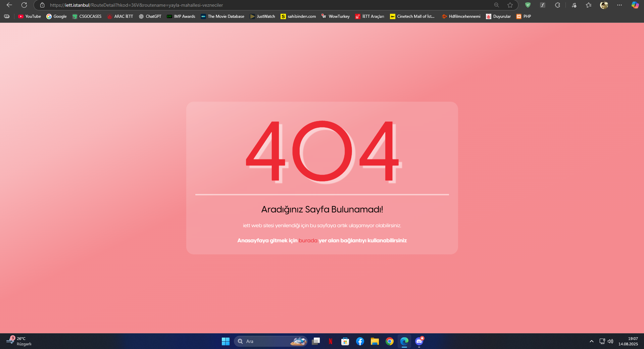Open the ChatGPT bookmark

coord(150,16)
